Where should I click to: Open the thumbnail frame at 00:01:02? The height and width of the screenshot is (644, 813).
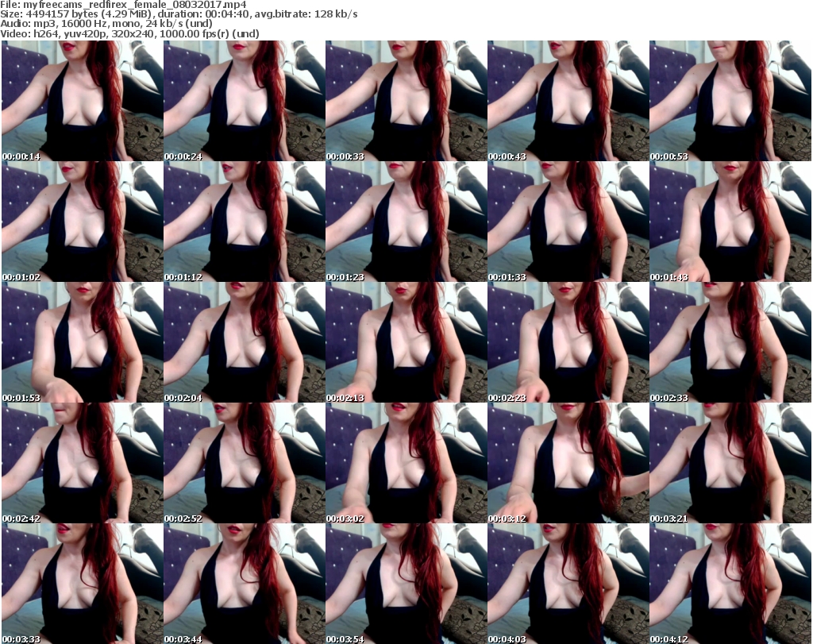83,222
